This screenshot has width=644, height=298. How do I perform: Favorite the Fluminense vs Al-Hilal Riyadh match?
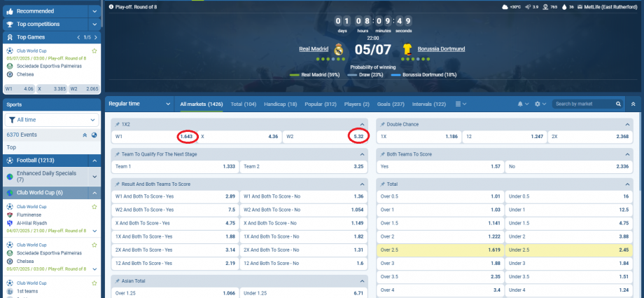pos(94,207)
